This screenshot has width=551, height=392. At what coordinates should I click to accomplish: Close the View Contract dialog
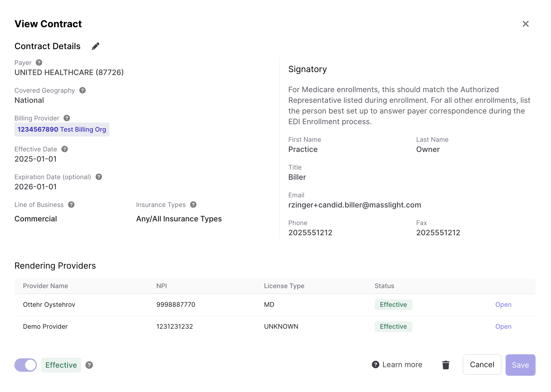[525, 24]
